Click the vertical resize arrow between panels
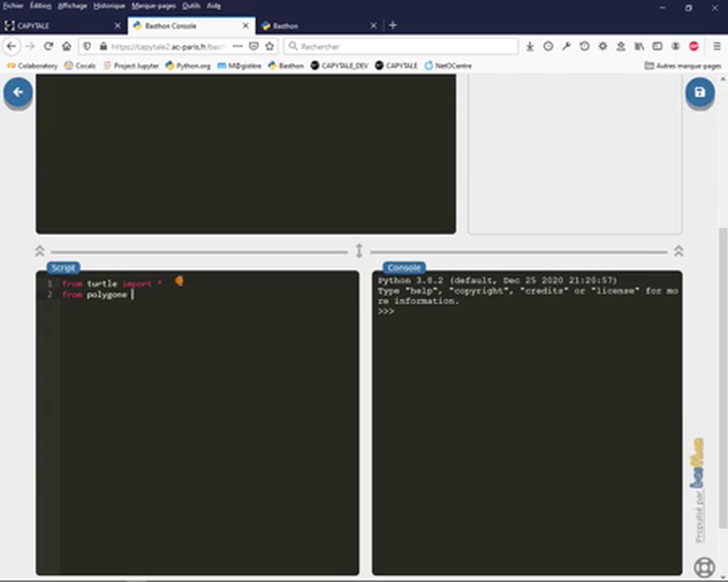 point(359,251)
